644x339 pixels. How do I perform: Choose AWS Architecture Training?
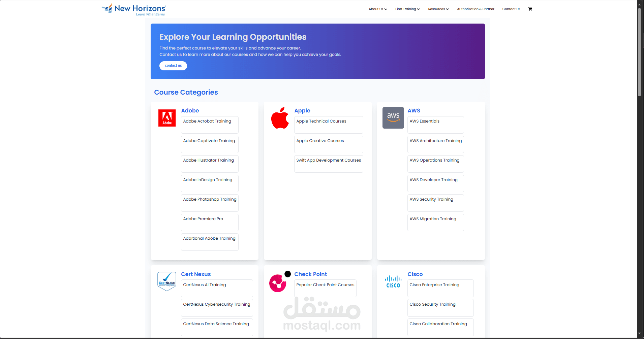coord(436,144)
